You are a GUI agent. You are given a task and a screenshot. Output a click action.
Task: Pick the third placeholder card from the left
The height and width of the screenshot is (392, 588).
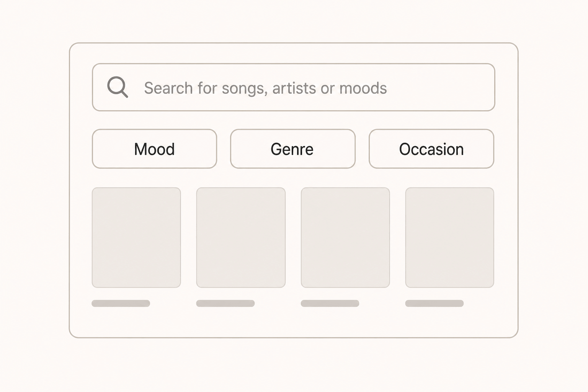345,237
